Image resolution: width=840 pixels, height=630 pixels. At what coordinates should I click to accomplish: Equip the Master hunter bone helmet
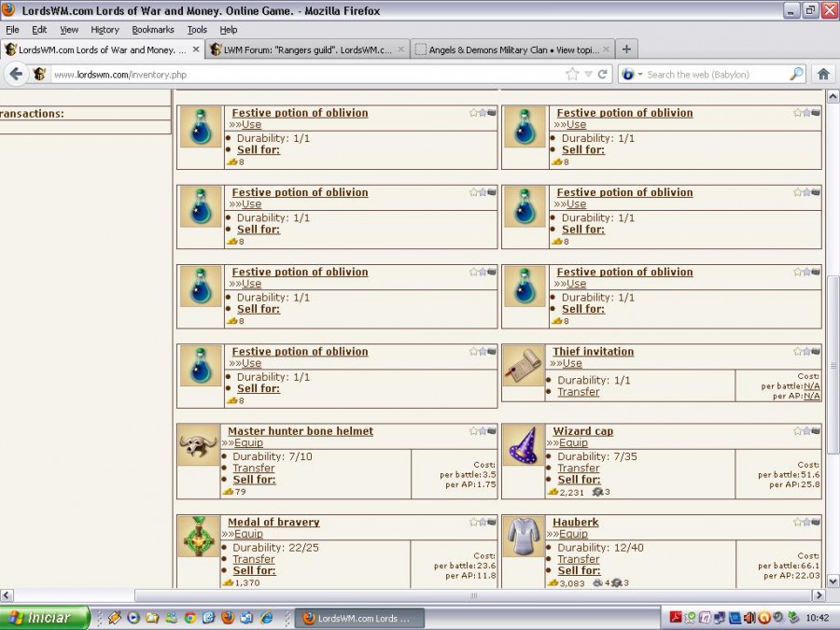click(x=248, y=442)
